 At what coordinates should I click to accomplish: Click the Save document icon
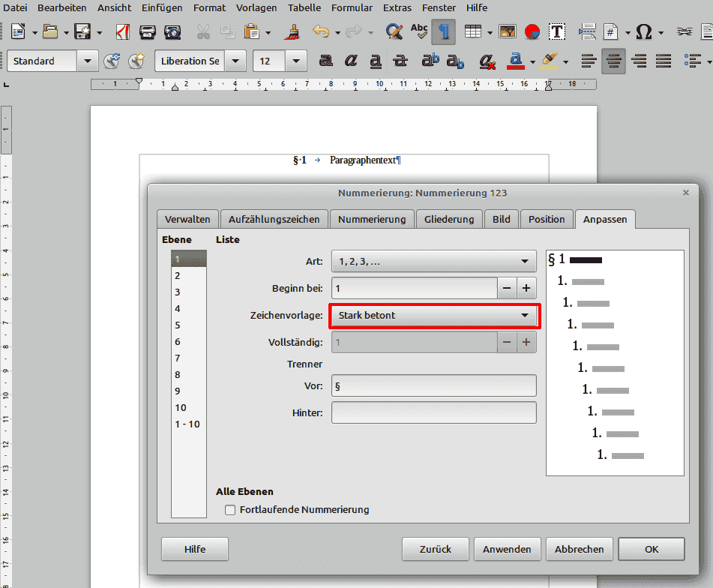click(82, 31)
